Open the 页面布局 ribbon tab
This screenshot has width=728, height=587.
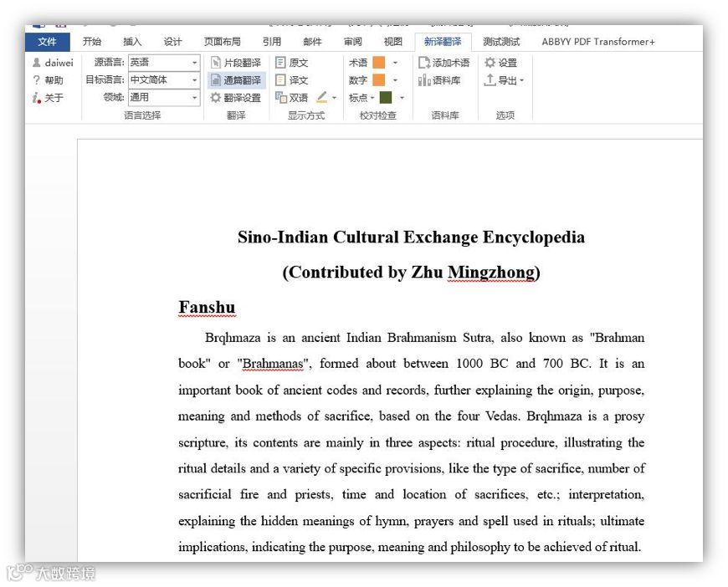click(x=223, y=42)
